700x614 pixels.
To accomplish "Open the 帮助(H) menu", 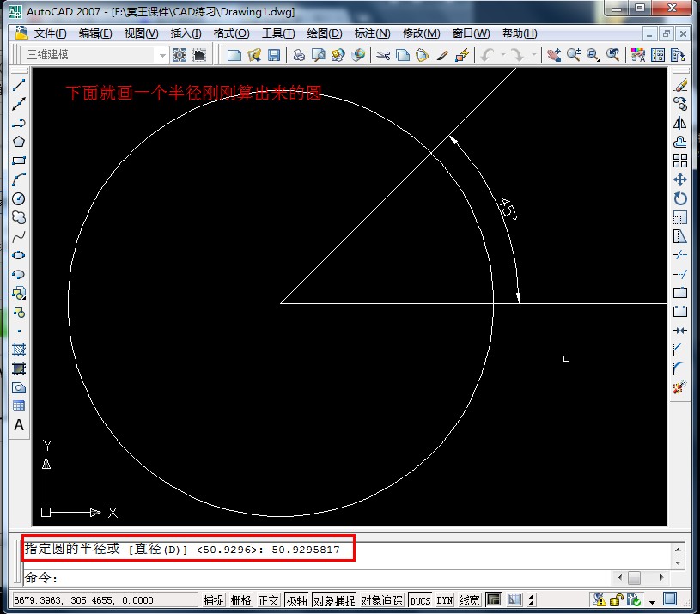I will pos(520,33).
